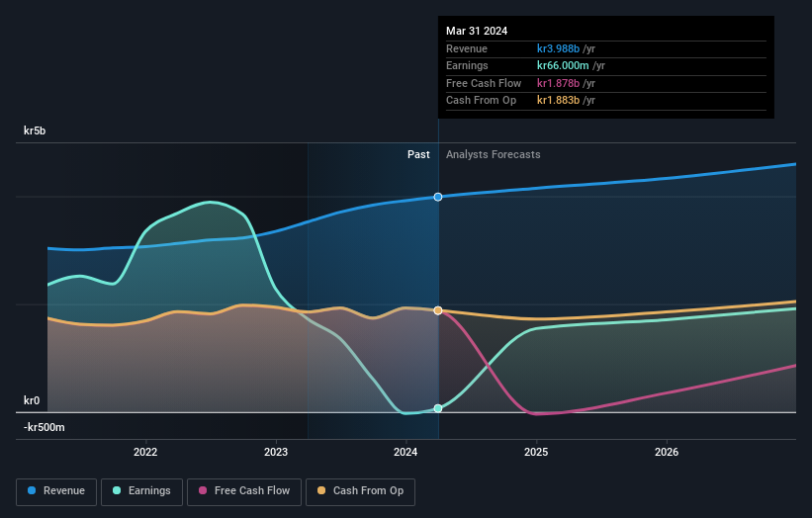
Task: Click the teal Earnings data point marker
Action: tap(438, 408)
